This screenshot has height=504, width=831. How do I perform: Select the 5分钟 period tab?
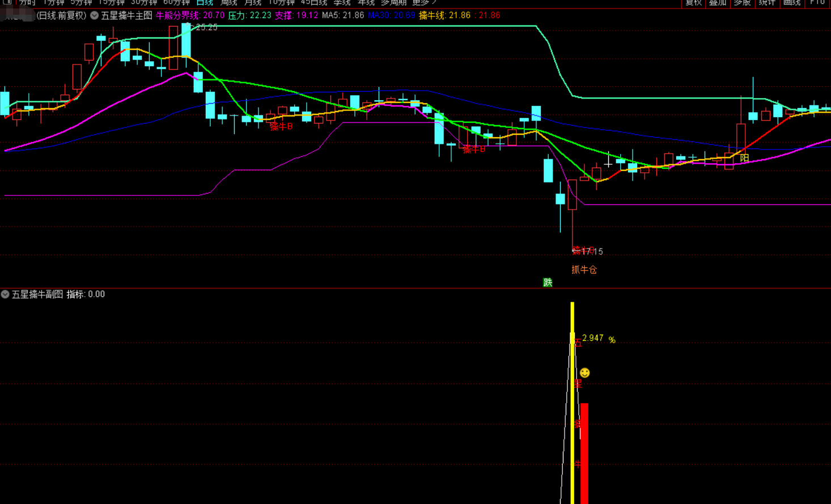pyautogui.click(x=81, y=3)
